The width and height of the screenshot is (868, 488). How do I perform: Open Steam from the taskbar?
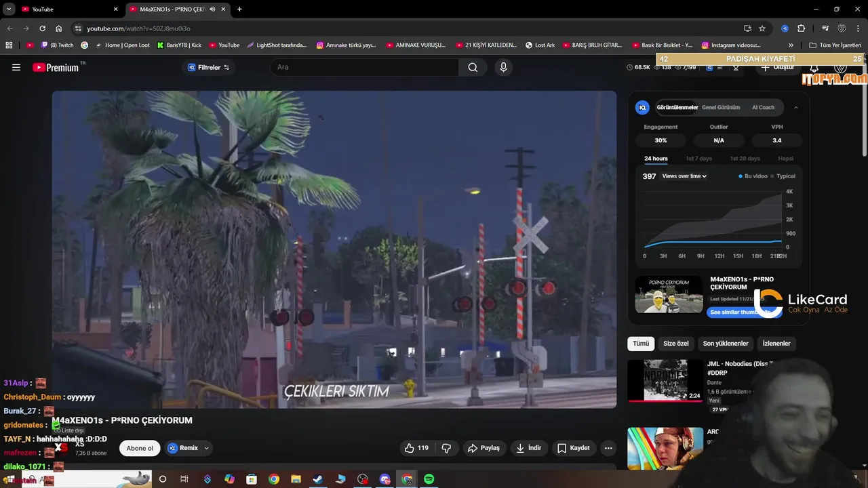(x=317, y=479)
